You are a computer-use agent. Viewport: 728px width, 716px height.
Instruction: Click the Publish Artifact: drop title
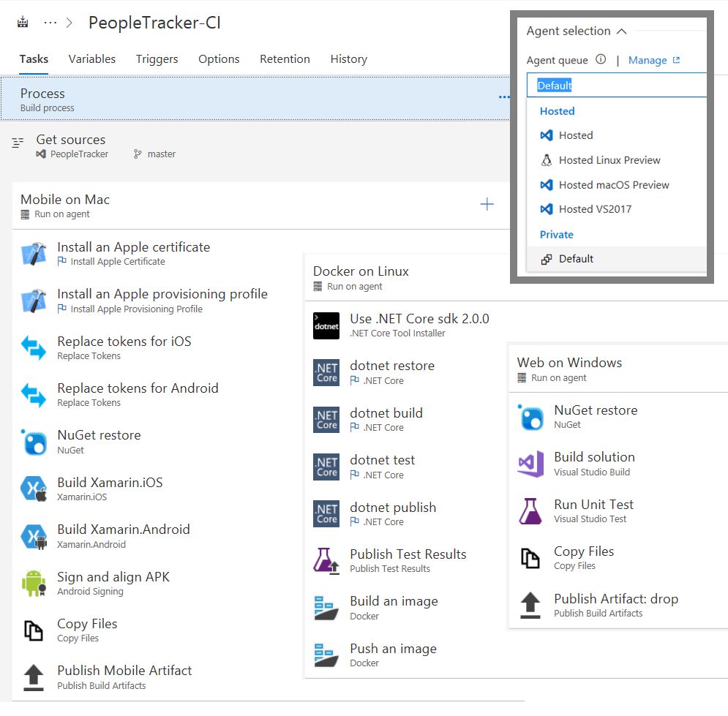pos(616,598)
